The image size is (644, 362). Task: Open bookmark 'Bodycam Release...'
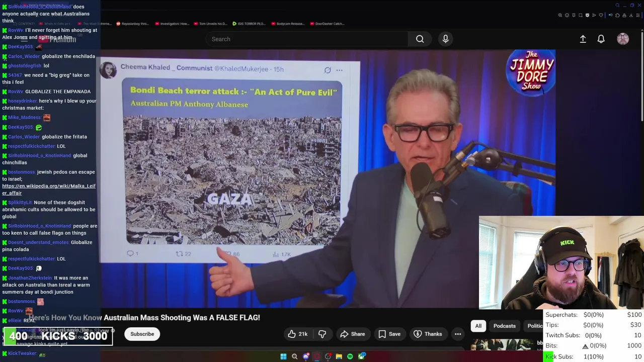(288, 24)
